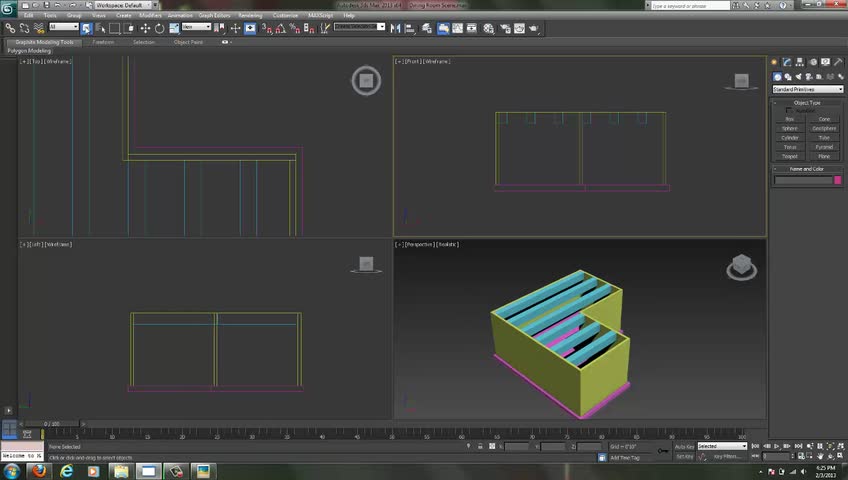This screenshot has width=848, height=480.
Task: Toggle the AutoGrid checkbox
Action: [789, 110]
